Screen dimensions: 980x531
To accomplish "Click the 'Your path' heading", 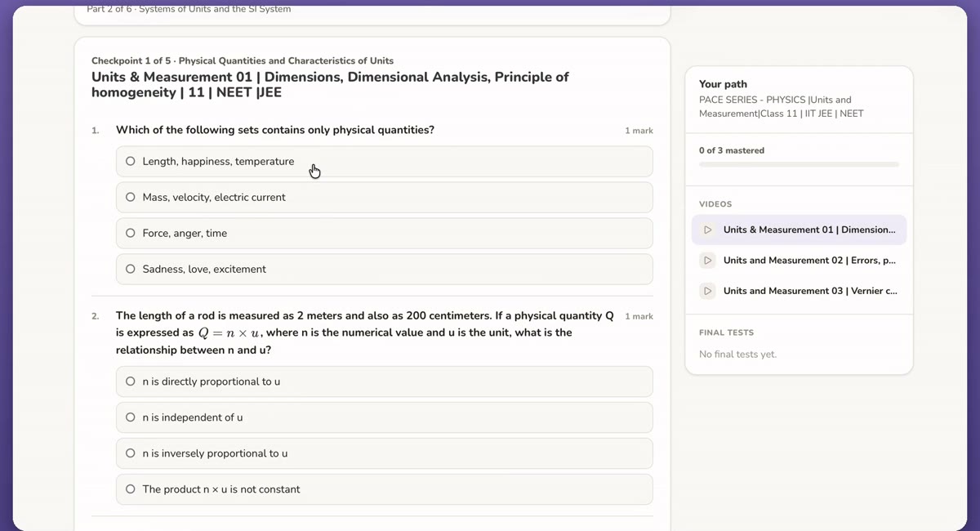I will pos(723,84).
